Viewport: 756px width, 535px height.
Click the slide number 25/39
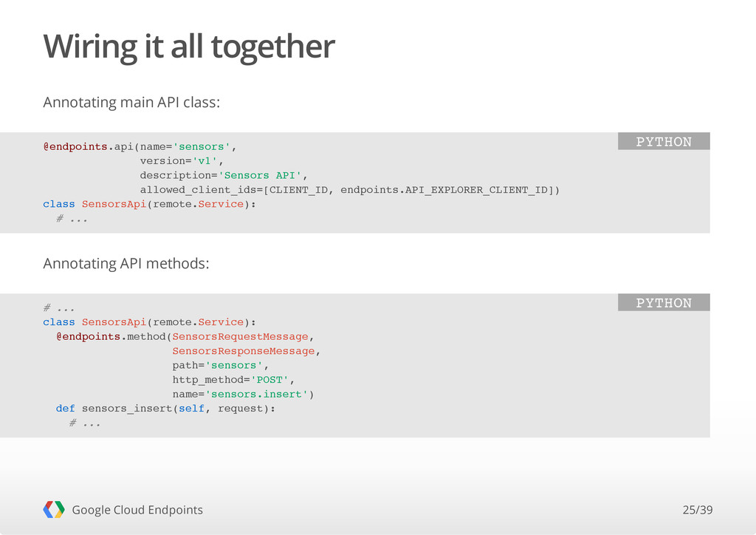[x=697, y=510]
